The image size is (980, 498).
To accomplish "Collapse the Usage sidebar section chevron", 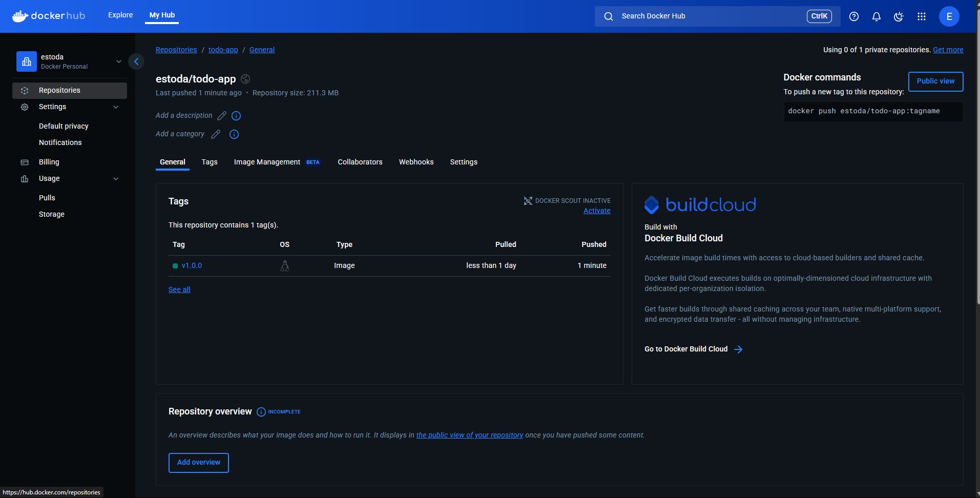I will point(116,179).
